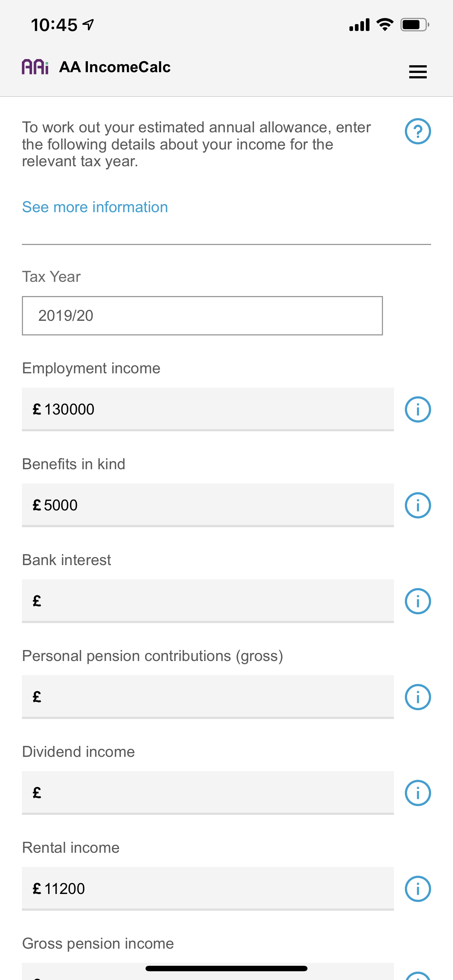Select the Benefits in kind field
The height and width of the screenshot is (980, 453).
pos(208,505)
